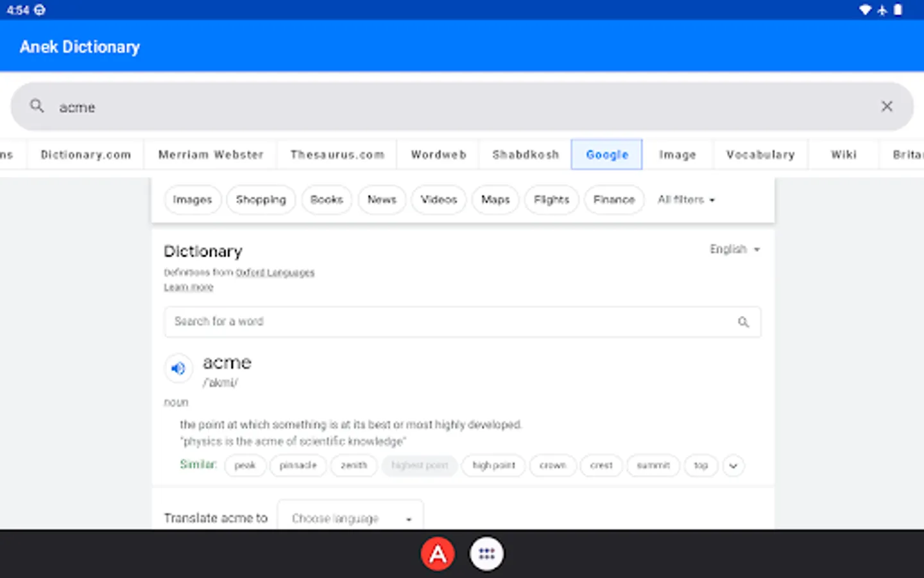This screenshot has width=924, height=578.
Task: Tap the 'peak' synonym chip
Action: pyautogui.click(x=245, y=466)
